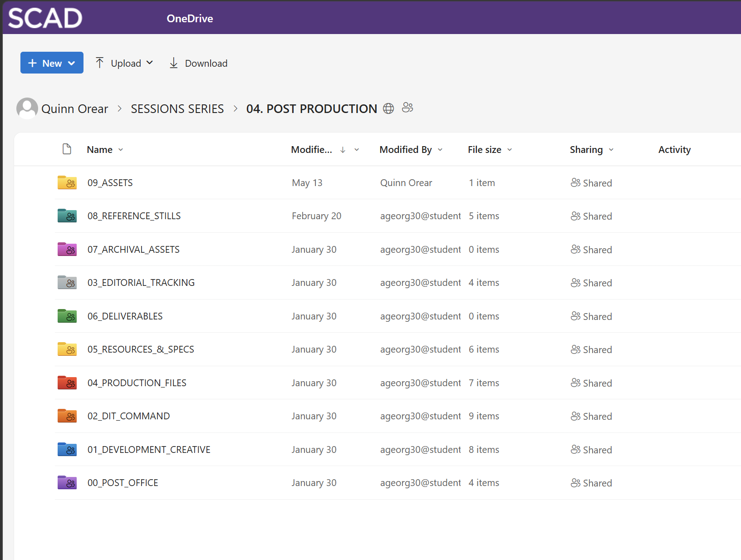Open the Name column dropdown
The width and height of the screenshot is (741, 560).
tap(121, 150)
